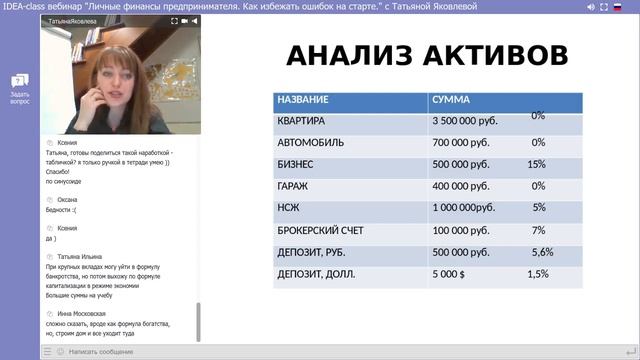This screenshot has width=640, height=360.
Task: Click the '3 500 000 руб.' amount
Action: click(x=465, y=121)
